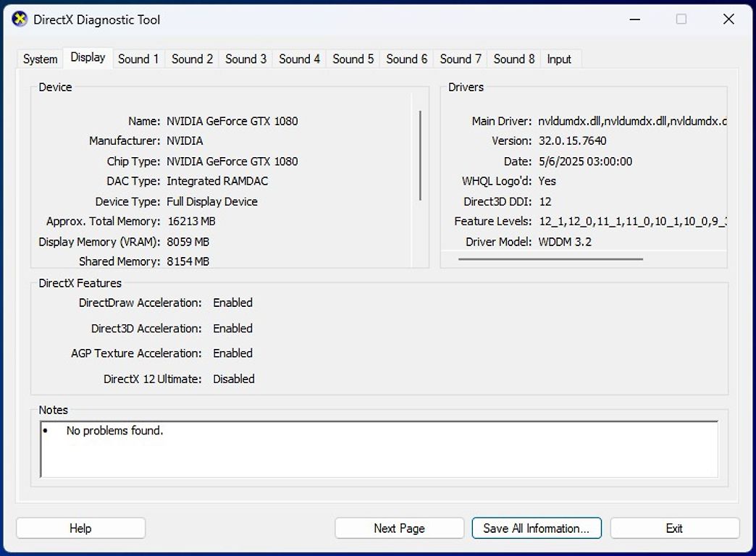The width and height of the screenshot is (756, 556).
Task: Switch to the System tab
Action: click(x=40, y=59)
